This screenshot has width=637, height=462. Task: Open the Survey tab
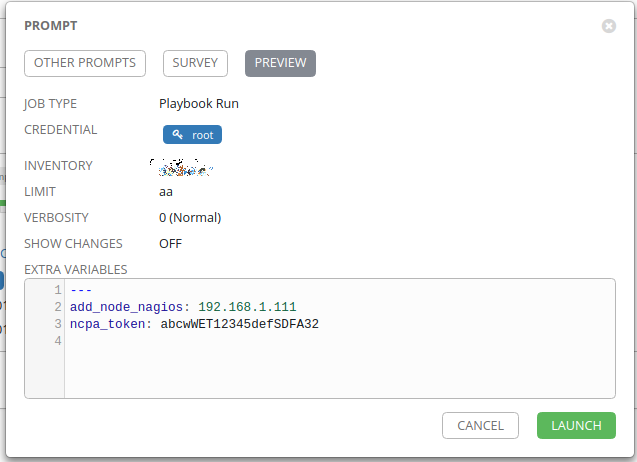point(195,63)
